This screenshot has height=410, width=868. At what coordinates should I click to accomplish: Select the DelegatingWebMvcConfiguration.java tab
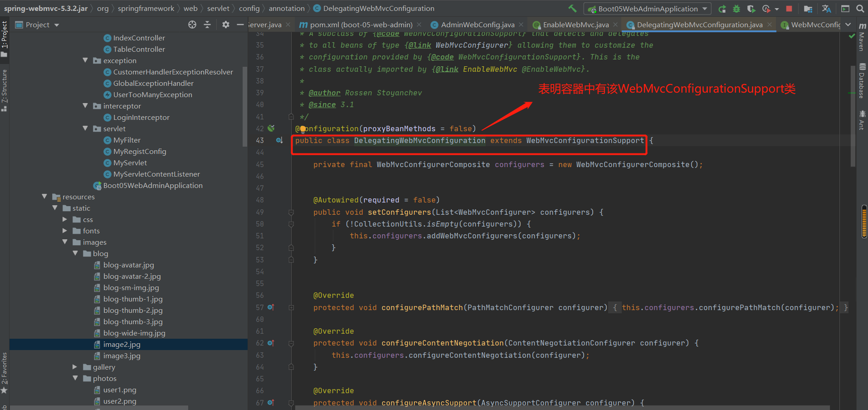[x=699, y=25]
